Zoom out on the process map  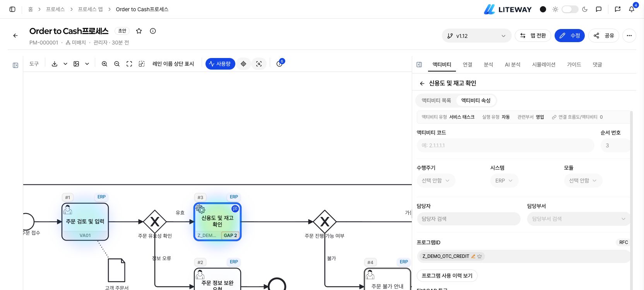pyautogui.click(x=117, y=64)
